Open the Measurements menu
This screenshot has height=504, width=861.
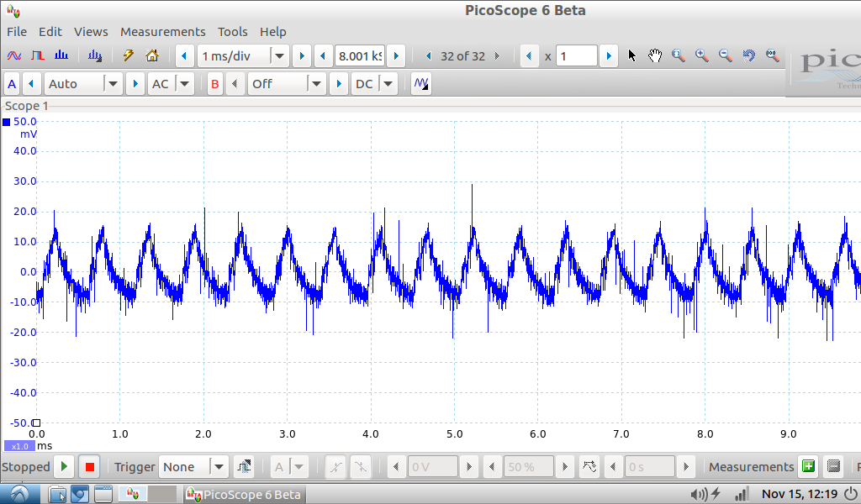click(162, 32)
